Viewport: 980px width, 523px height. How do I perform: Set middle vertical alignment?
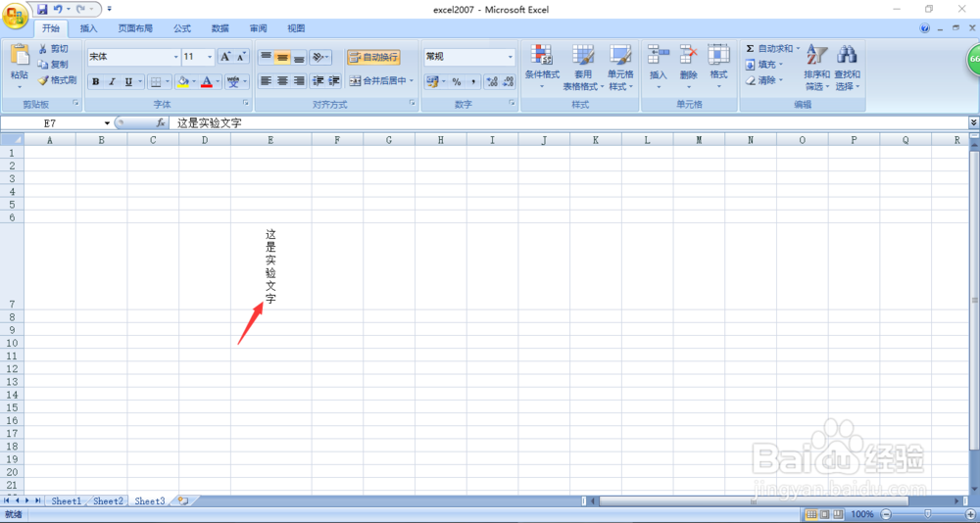tap(282, 58)
